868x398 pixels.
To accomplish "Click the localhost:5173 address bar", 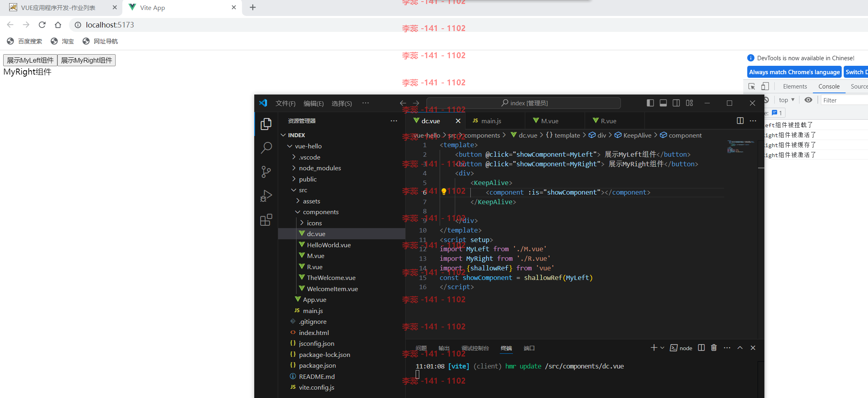I will coord(110,25).
